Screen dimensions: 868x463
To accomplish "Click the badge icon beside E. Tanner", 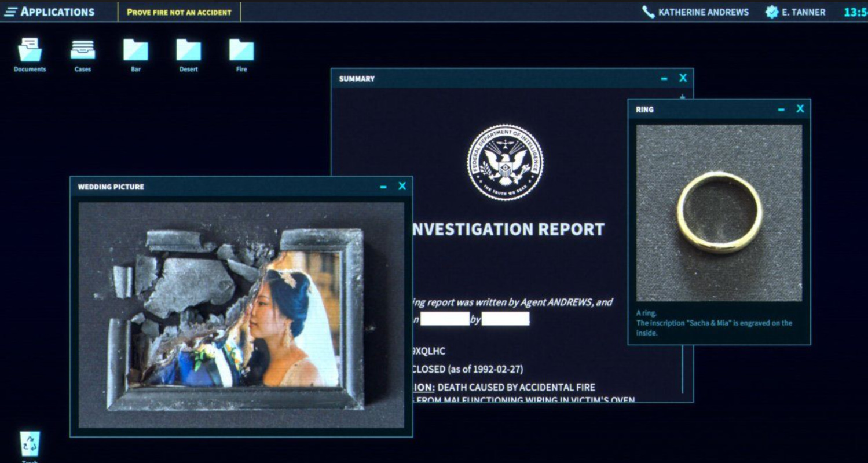I will [772, 12].
